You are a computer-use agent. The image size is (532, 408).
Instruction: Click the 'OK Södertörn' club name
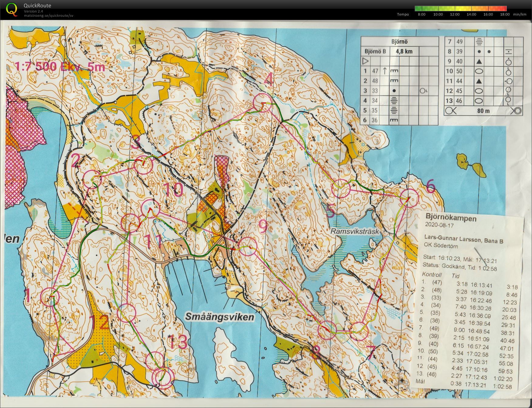point(441,246)
